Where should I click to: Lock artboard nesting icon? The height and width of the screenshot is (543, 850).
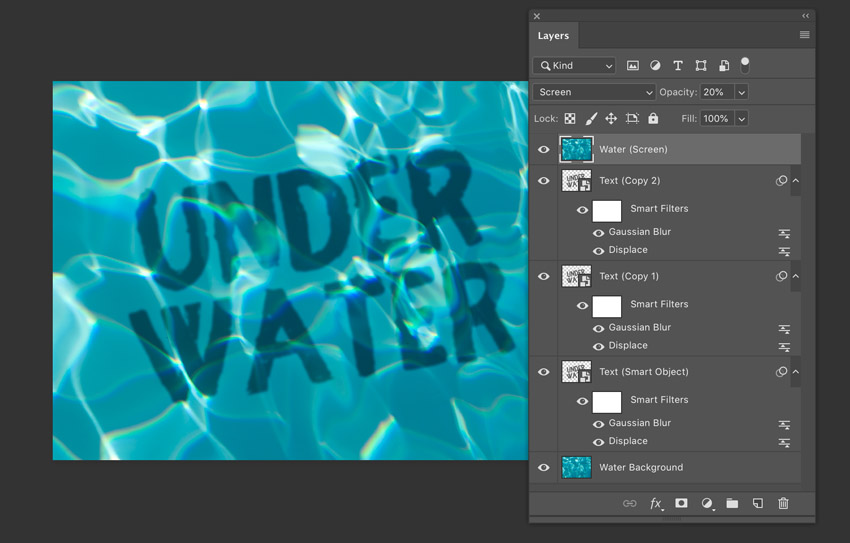coord(632,119)
